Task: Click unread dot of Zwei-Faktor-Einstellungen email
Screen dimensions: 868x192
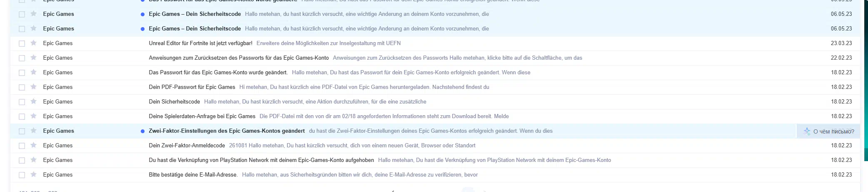Action: (x=142, y=131)
